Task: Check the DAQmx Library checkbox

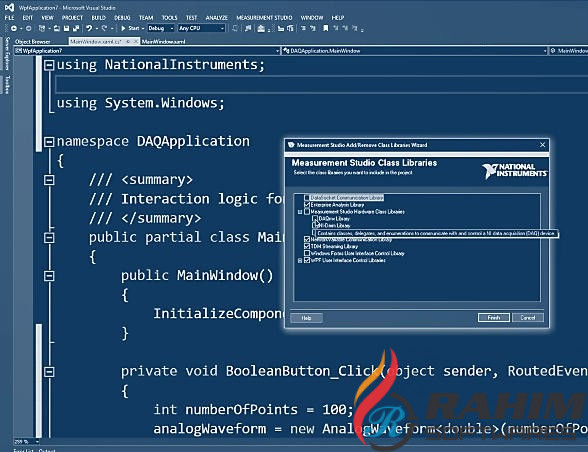Action: pos(315,219)
